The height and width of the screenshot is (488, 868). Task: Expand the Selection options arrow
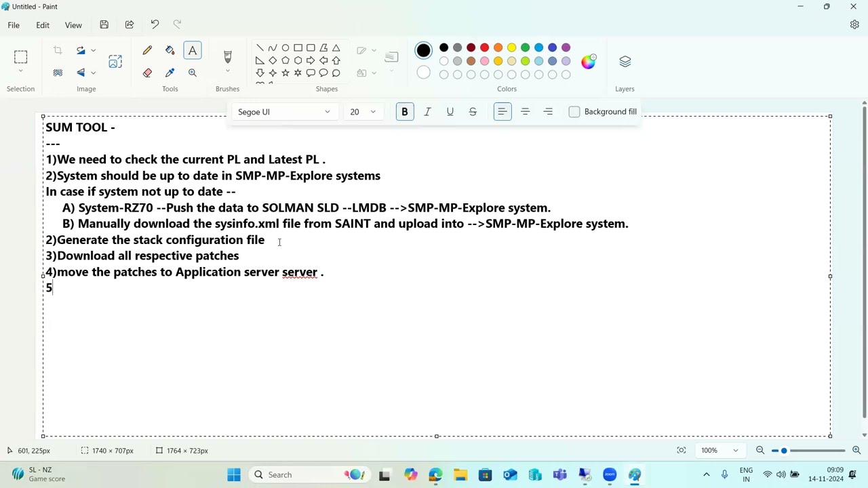tap(20, 72)
